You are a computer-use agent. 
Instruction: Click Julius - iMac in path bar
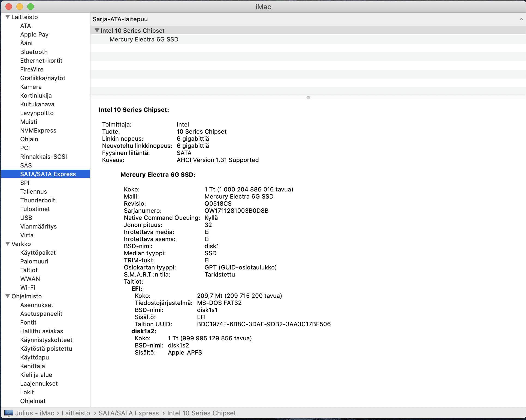point(35,413)
